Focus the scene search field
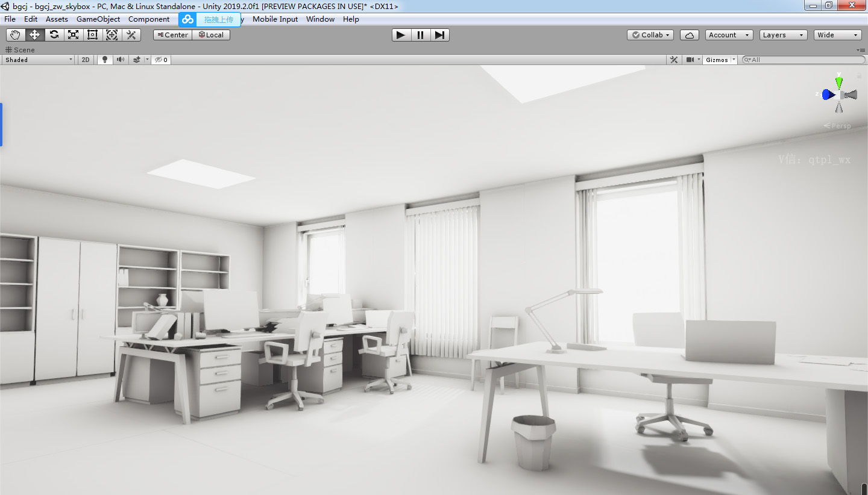Image resolution: width=868 pixels, height=495 pixels. (804, 60)
